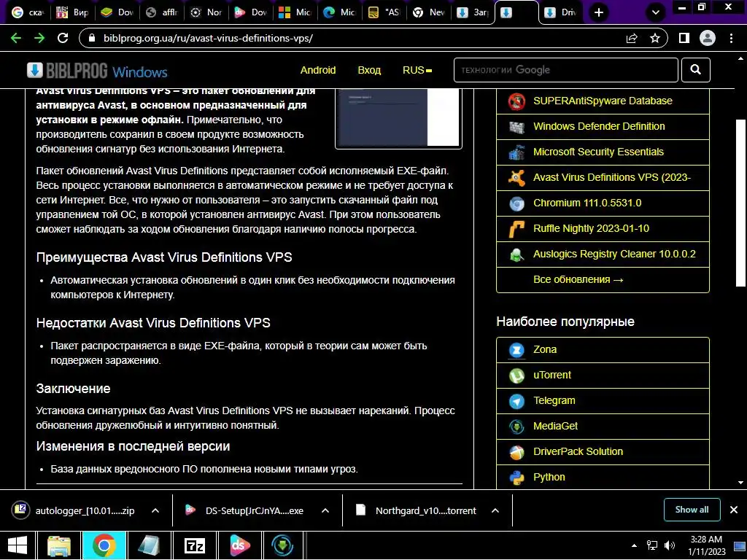Click the Chromium icon in updates list

click(516, 203)
